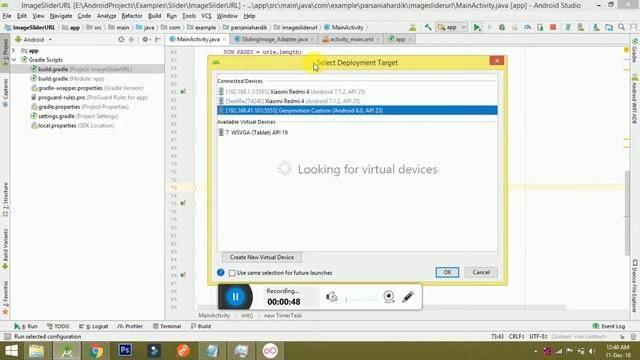Collapse the Gradle Scripts tree node
The width and height of the screenshot is (640, 360).
click(14, 60)
